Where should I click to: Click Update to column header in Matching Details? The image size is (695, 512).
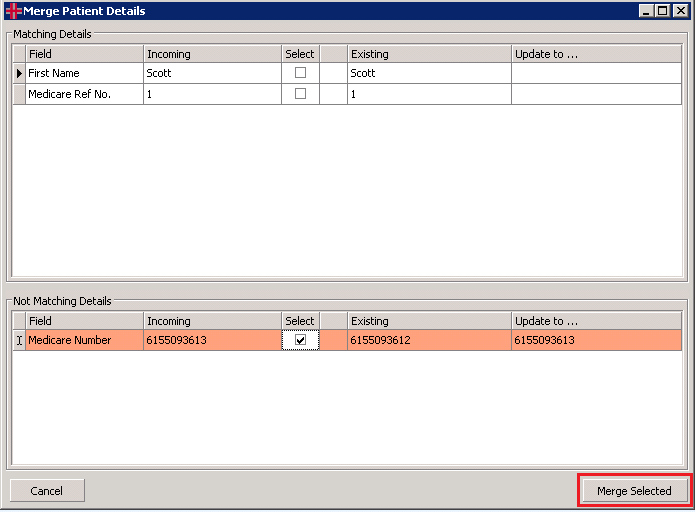click(596, 54)
